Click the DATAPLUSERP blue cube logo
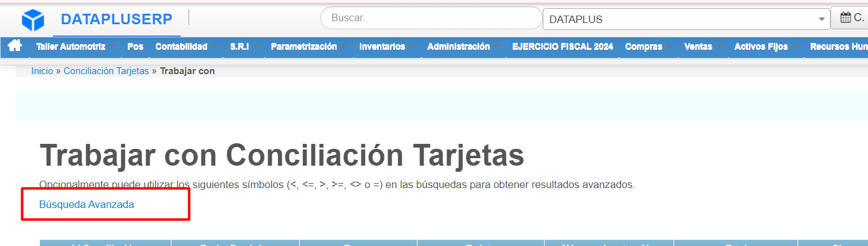Image resolution: width=868 pixels, height=246 pixels. point(33,20)
